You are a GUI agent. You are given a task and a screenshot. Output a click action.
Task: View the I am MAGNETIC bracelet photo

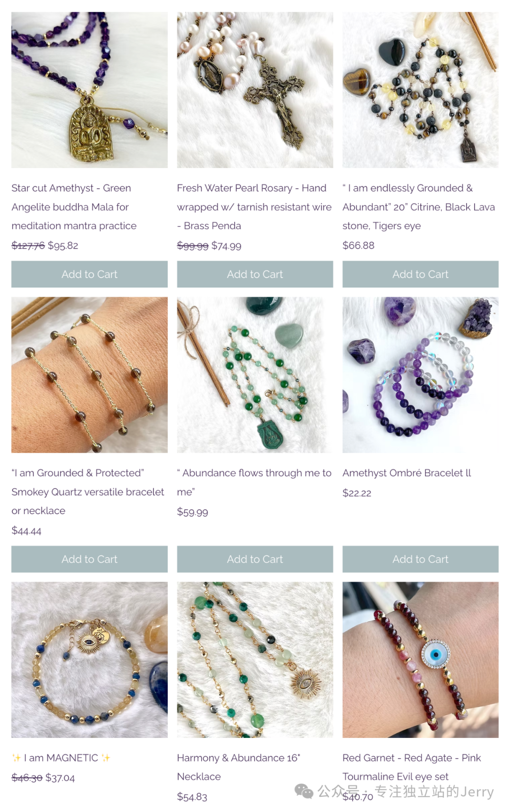point(89,660)
